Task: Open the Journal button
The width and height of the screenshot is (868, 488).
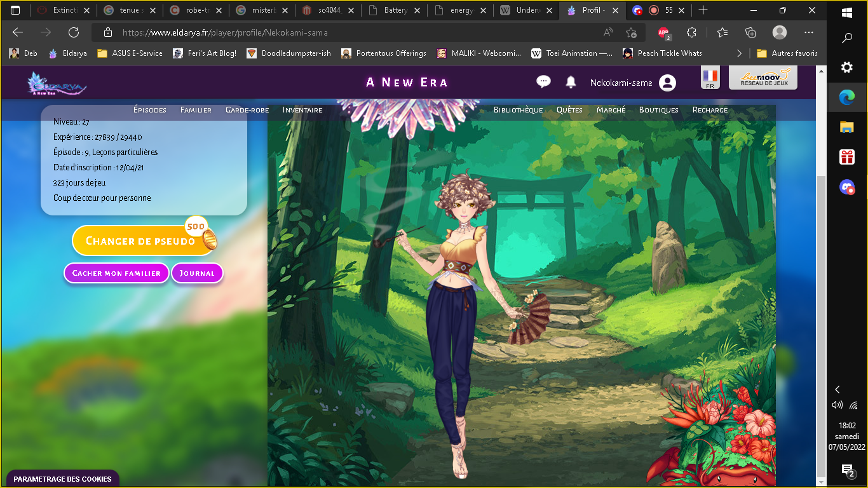Action: coord(197,273)
